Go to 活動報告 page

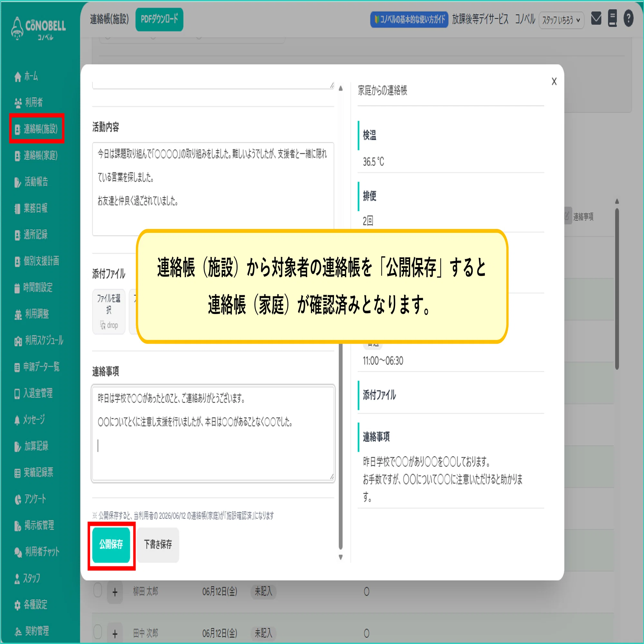click(31, 182)
